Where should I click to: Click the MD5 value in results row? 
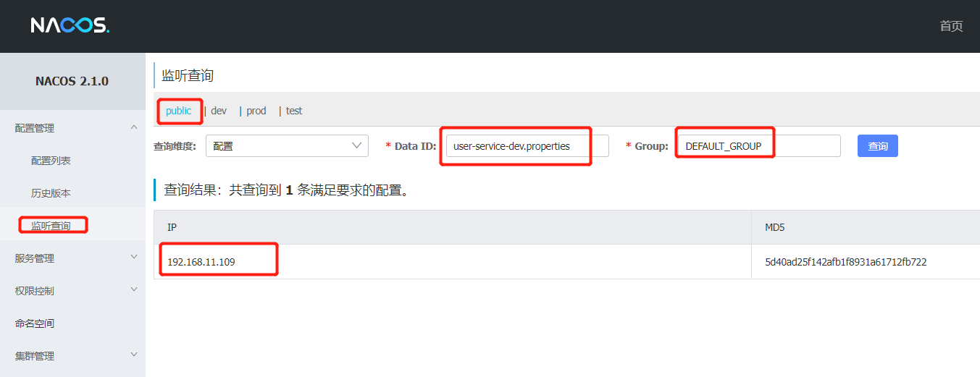pos(845,262)
